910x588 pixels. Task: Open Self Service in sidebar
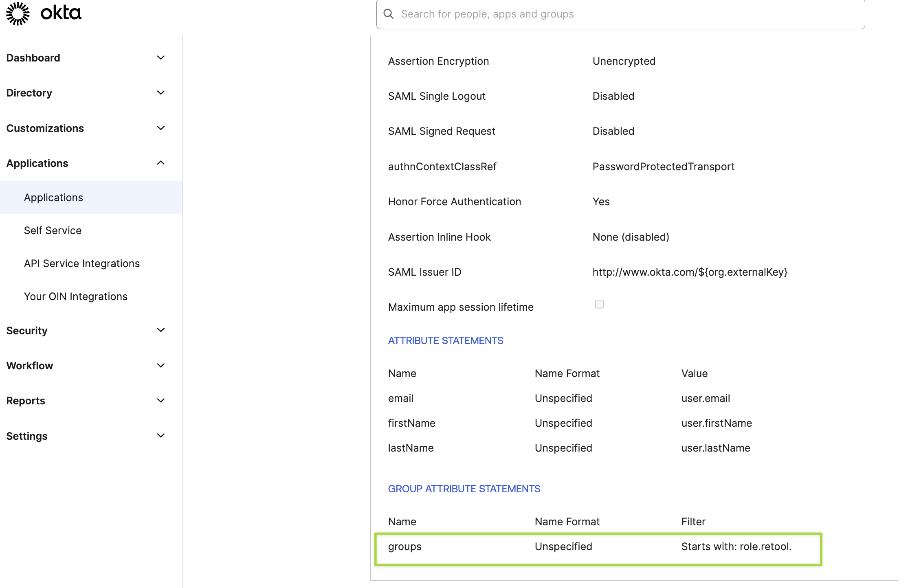coord(53,230)
